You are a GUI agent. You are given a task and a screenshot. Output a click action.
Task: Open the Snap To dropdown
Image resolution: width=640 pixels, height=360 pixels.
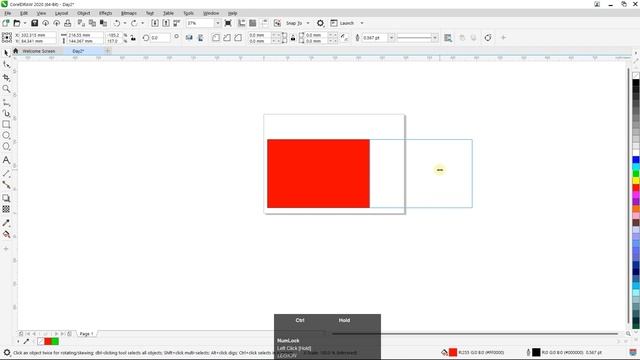[x=308, y=23]
